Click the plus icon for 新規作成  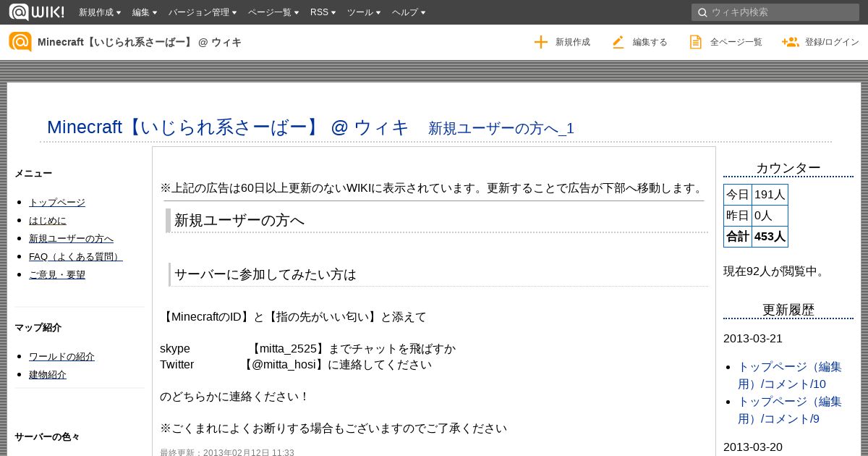541,42
